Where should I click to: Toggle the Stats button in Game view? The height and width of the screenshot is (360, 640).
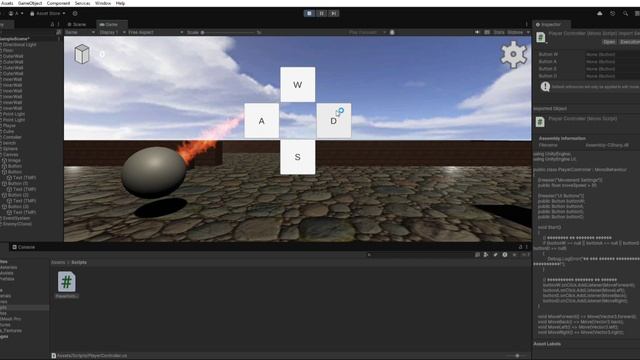(499, 32)
